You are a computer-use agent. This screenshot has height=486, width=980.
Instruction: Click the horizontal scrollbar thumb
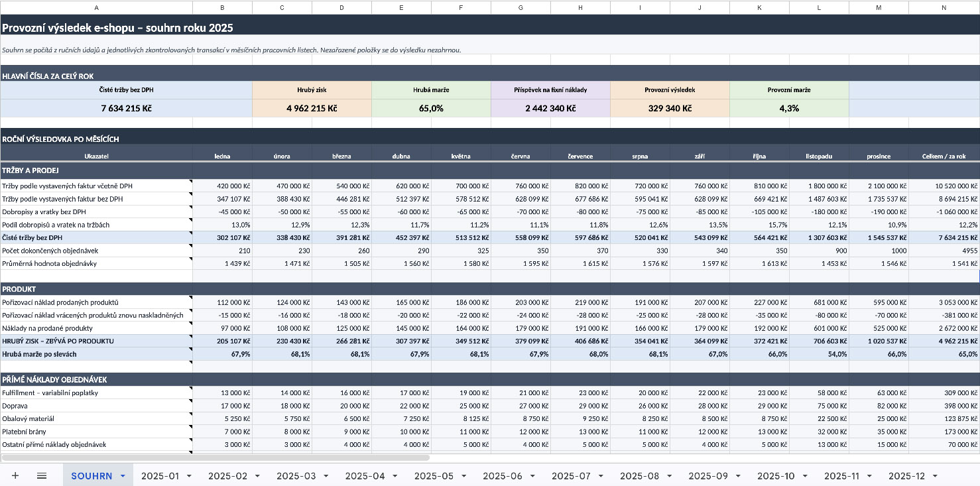(x=215, y=457)
